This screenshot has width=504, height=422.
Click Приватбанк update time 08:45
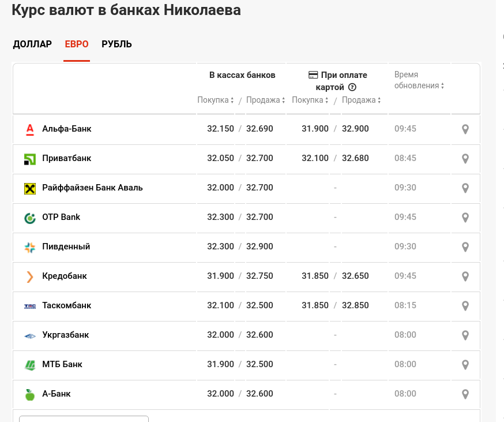pos(405,158)
